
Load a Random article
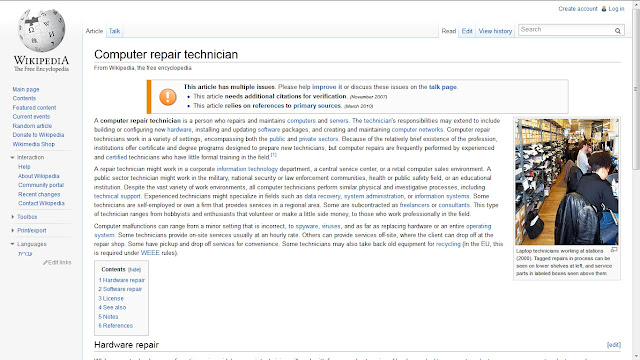tap(32, 126)
